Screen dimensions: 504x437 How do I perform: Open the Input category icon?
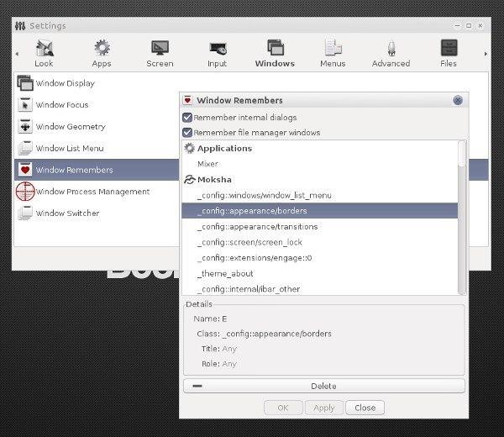(218, 48)
